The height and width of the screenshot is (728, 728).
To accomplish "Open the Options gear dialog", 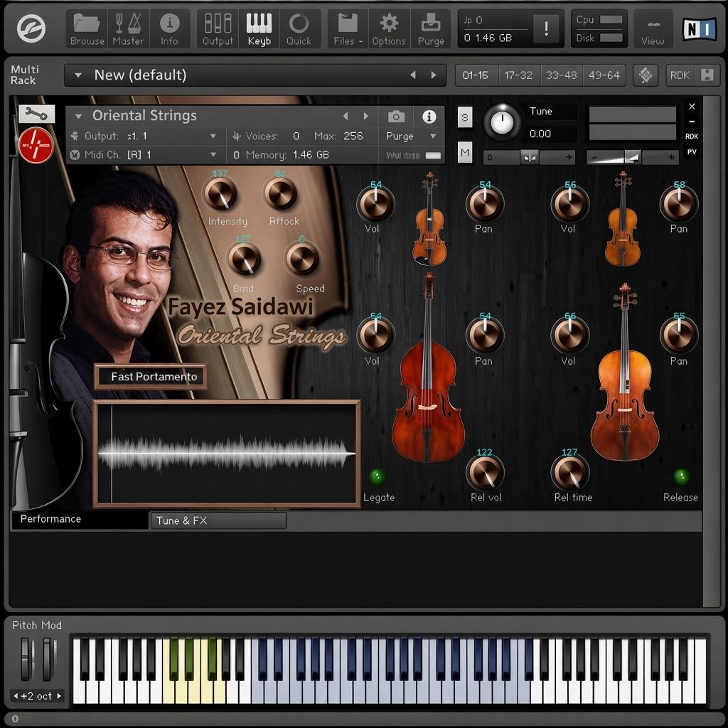I will tap(389, 28).
